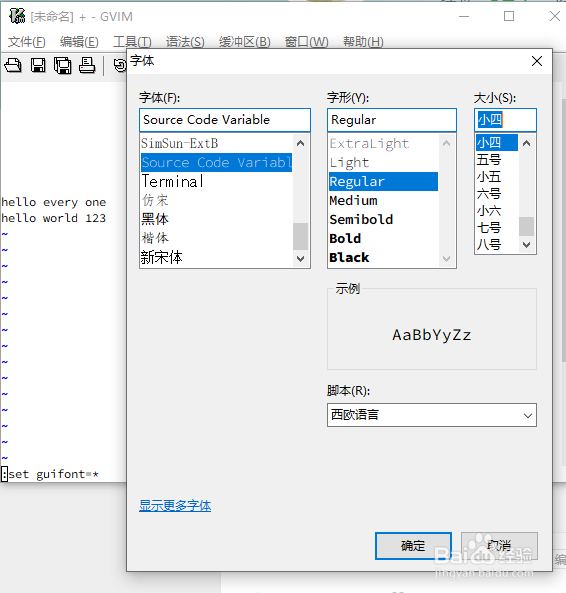Click the Open file toolbar icon in GVIM
Image resolution: width=566 pixels, height=593 pixels.
pyautogui.click(x=13, y=65)
